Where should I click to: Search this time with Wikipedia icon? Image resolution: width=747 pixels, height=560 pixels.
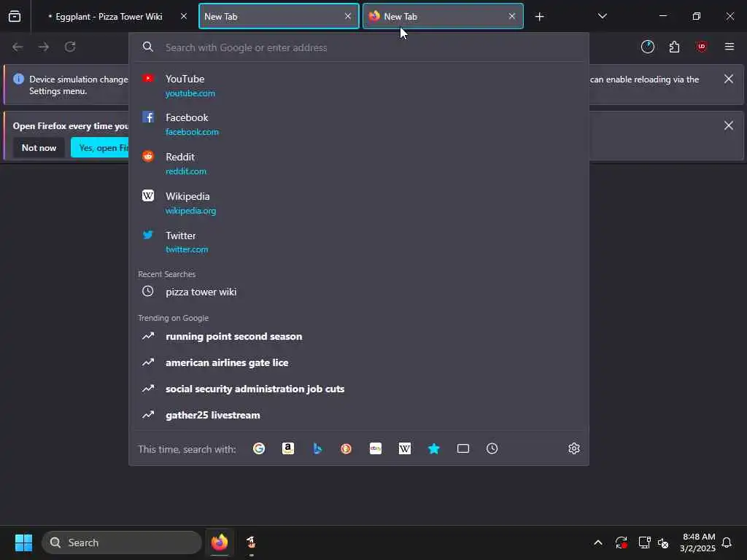pos(404,448)
